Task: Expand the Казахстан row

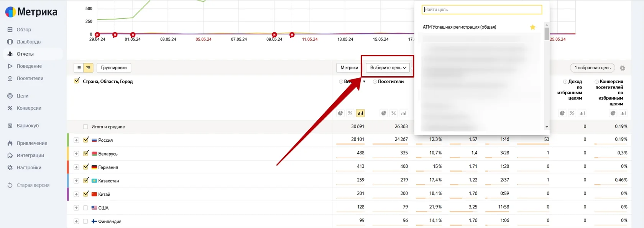Action: [x=76, y=181]
